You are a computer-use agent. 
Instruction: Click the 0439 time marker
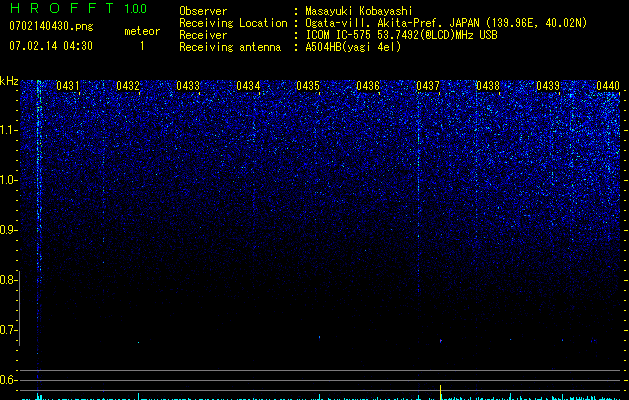click(548, 86)
